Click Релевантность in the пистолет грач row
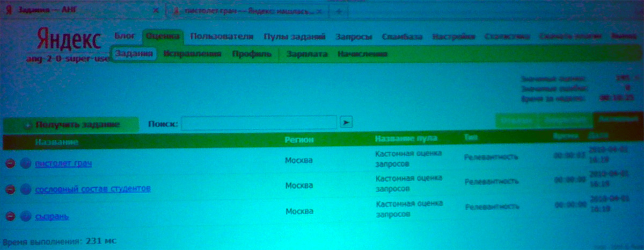The width and height of the screenshot is (644, 250). click(491, 157)
